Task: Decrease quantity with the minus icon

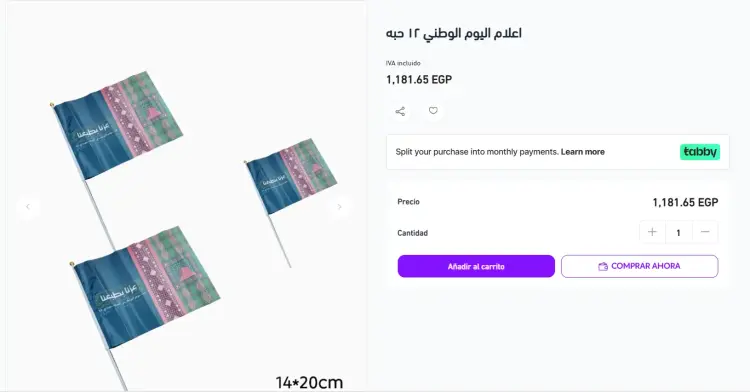Action: point(705,232)
